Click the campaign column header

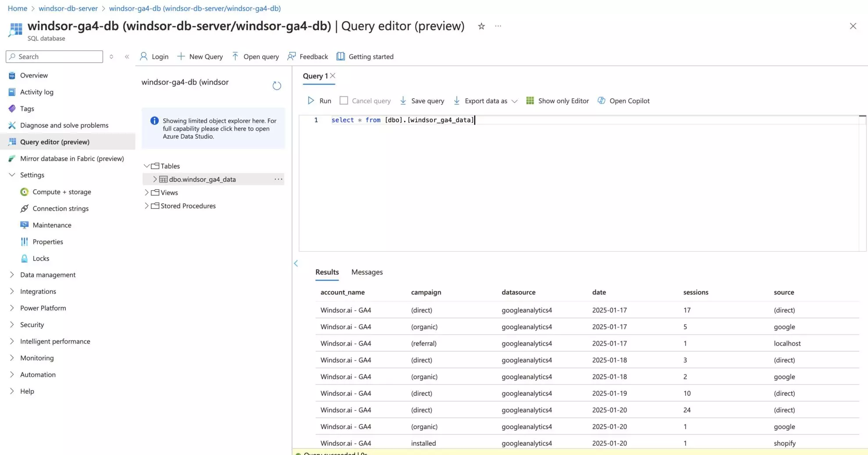point(426,292)
